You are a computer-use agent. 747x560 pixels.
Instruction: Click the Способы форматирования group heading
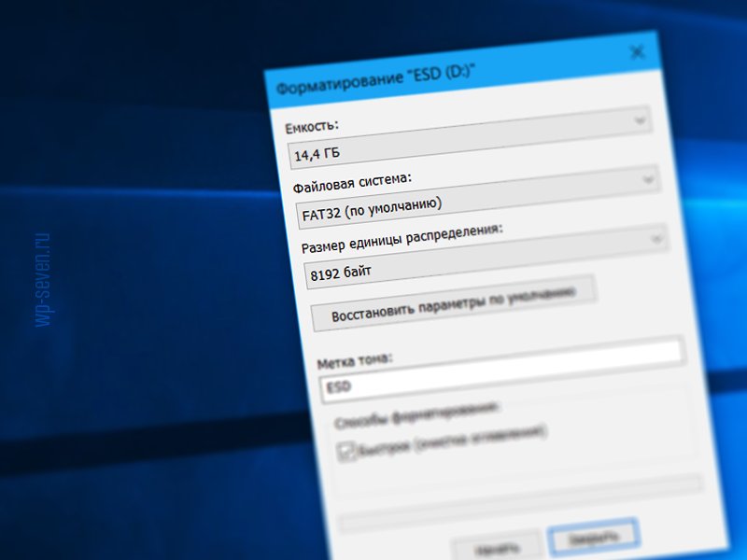point(416,415)
